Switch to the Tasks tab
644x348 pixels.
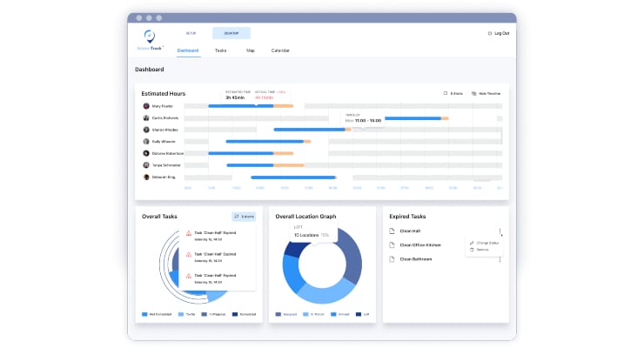coord(220,50)
